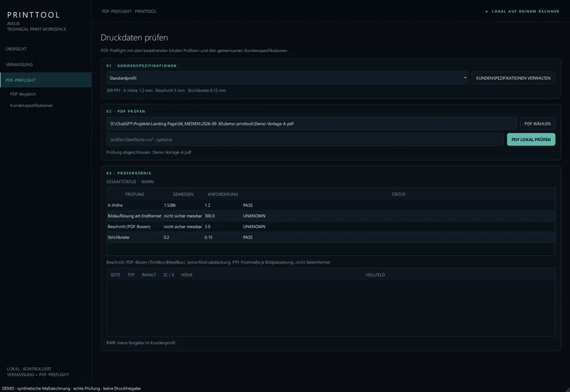Select the Beschnitt (PDF-Boxen) row
The image size is (570, 392).
point(331,226)
